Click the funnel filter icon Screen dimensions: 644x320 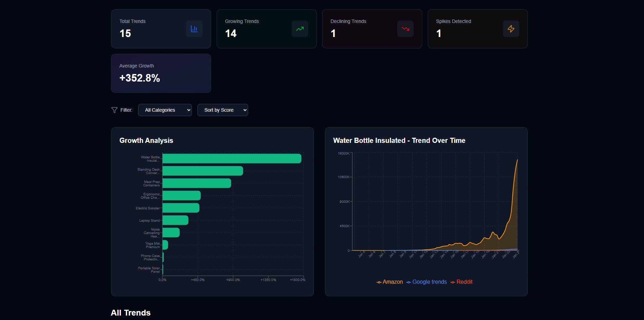click(114, 110)
